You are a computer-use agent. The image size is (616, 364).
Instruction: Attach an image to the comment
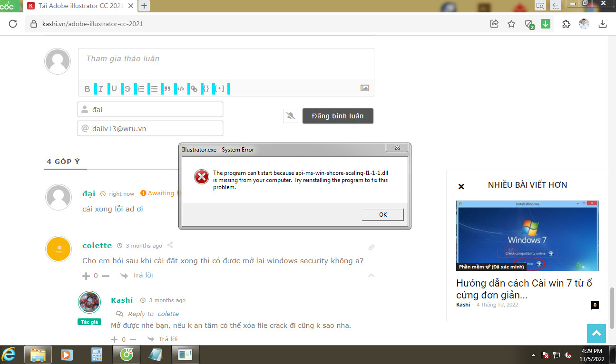(x=365, y=88)
